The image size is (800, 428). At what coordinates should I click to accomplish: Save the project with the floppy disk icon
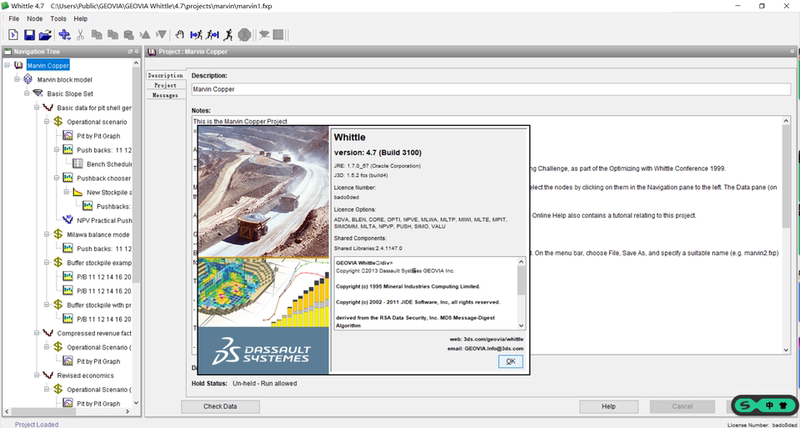[x=29, y=35]
